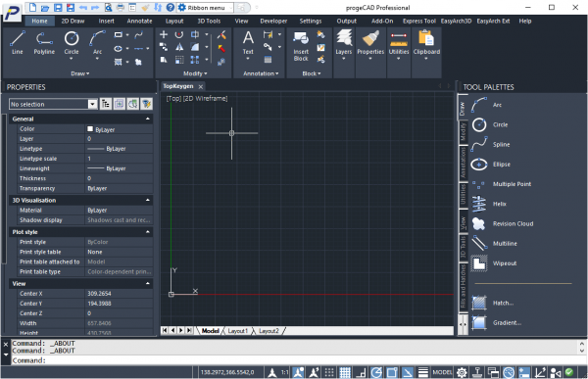Click the Help question mark icon
The image size is (588, 379).
[x=171, y=8]
